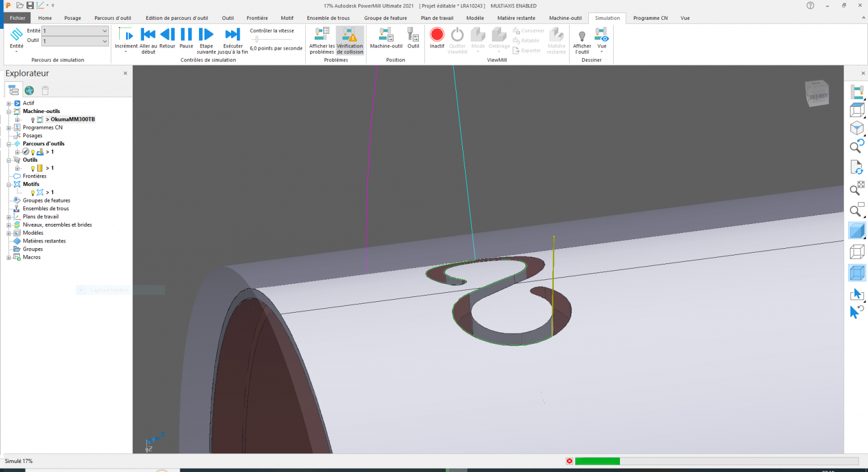The image size is (868, 472).
Task: Toggle lightbulb for toolpath 1 under Parcours d'outils
Action: click(x=33, y=152)
